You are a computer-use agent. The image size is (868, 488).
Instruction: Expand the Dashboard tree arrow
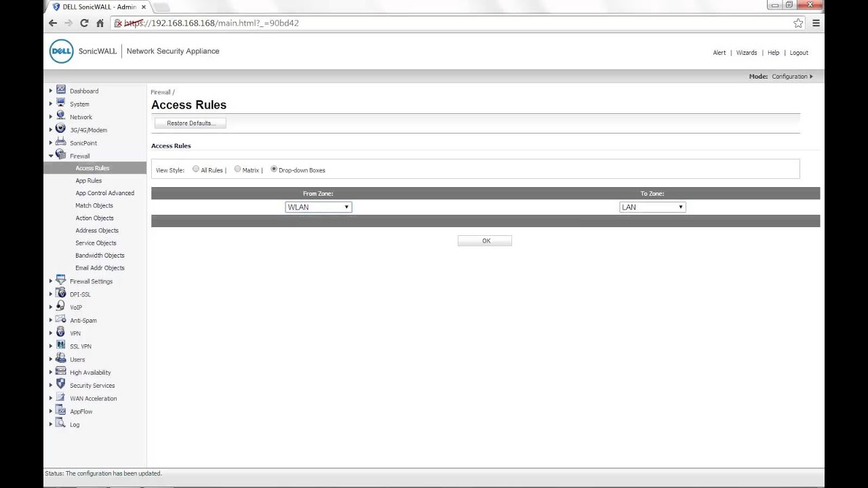click(x=50, y=91)
